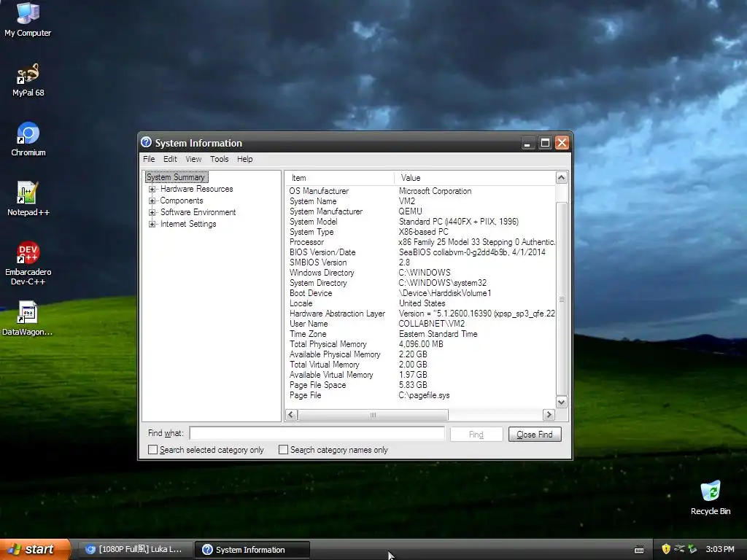This screenshot has height=560, width=747.
Task: Select the Hardware Abstraction Layer row
Action: (x=421, y=314)
